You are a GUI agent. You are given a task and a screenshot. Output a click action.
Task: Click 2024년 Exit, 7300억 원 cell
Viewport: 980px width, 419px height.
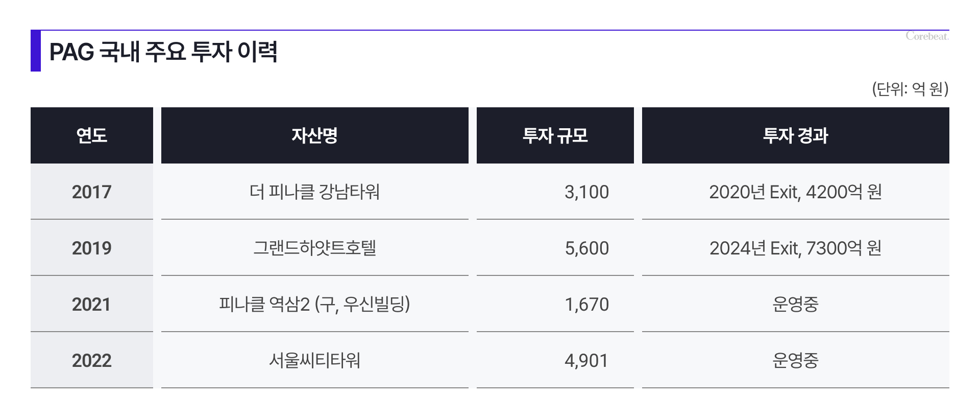coord(796,248)
